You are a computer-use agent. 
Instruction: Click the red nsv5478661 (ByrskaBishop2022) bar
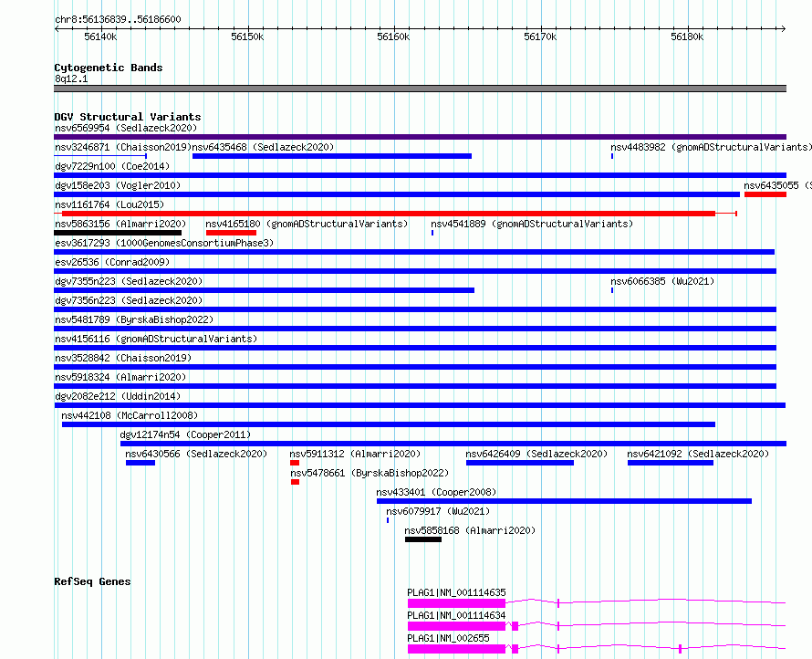tap(296, 482)
